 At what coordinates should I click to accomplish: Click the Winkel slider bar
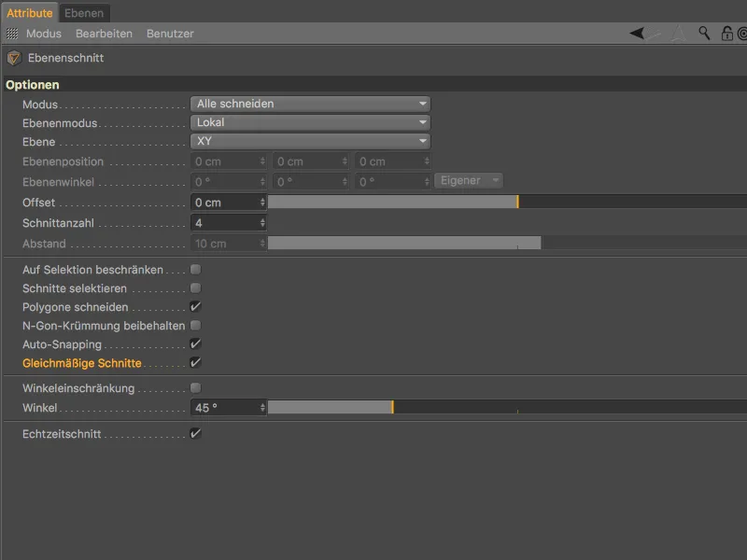pyautogui.click(x=507, y=407)
